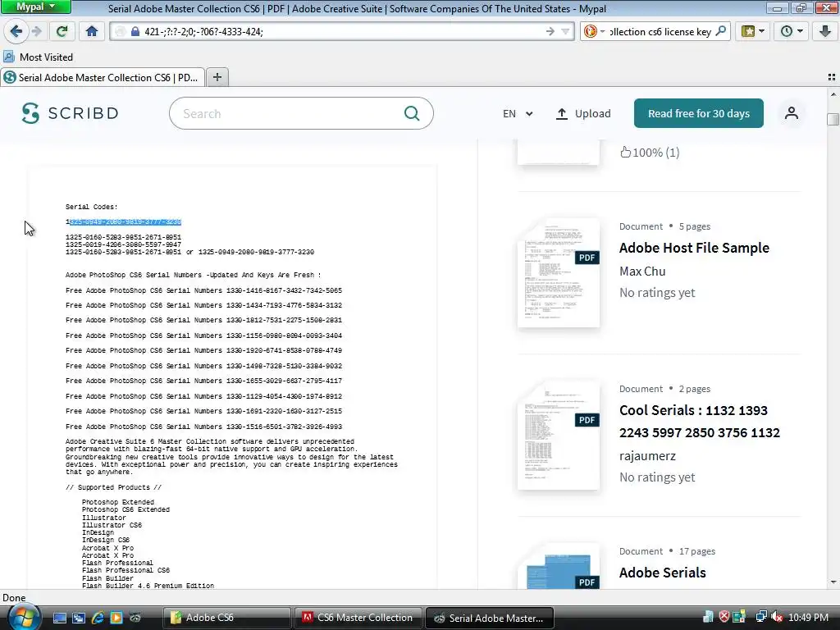Click Switch between windows quick launch icon
Viewport: 840px width, 630px height.
78,618
